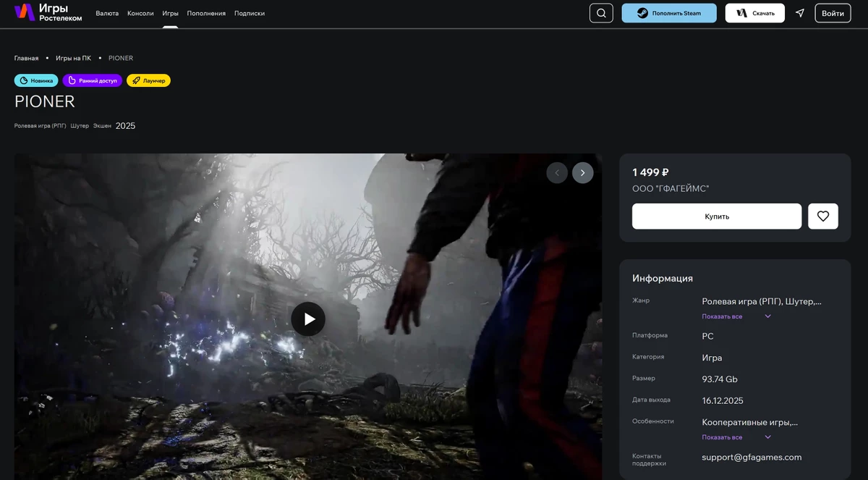This screenshot has height=480, width=868.
Task: Click the Новинка badge
Action: tap(36, 80)
